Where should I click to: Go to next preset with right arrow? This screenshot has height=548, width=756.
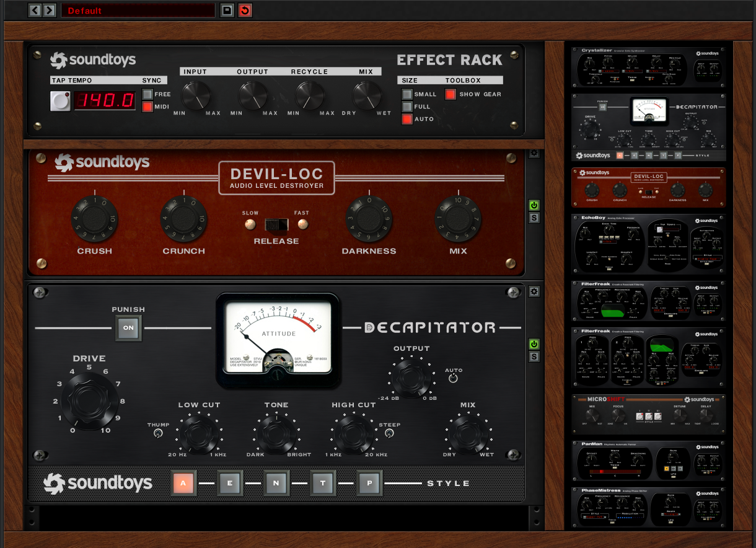[x=49, y=11]
